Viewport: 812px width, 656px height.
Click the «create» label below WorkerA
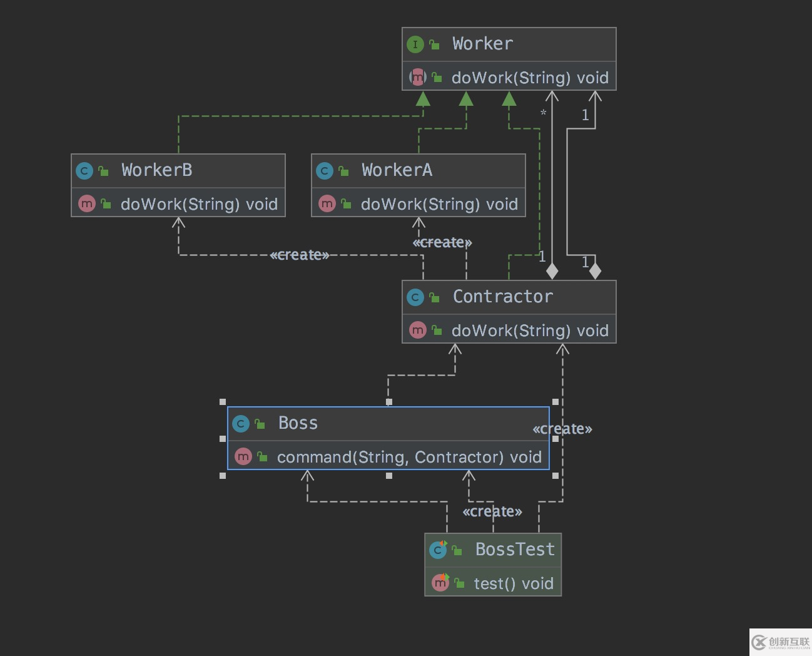(442, 242)
